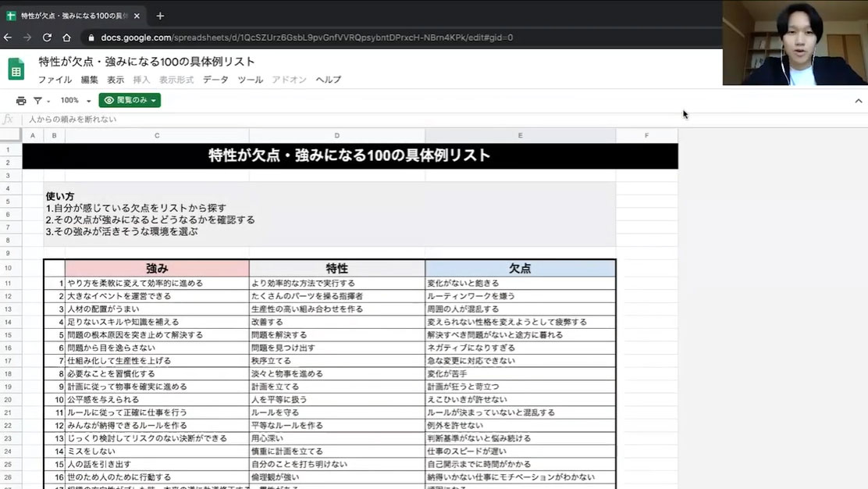Go back using the browser back arrow
The image size is (868, 489).
pyautogui.click(x=8, y=37)
